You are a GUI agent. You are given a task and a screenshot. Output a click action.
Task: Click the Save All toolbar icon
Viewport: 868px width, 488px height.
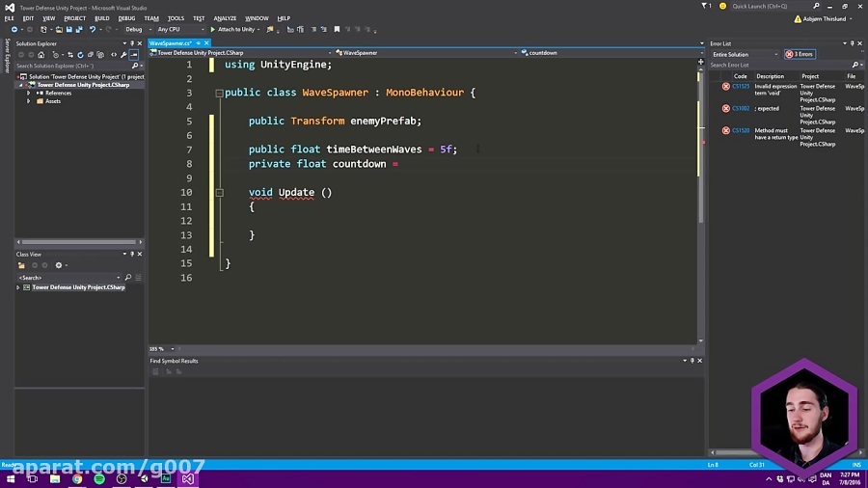(78, 30)
